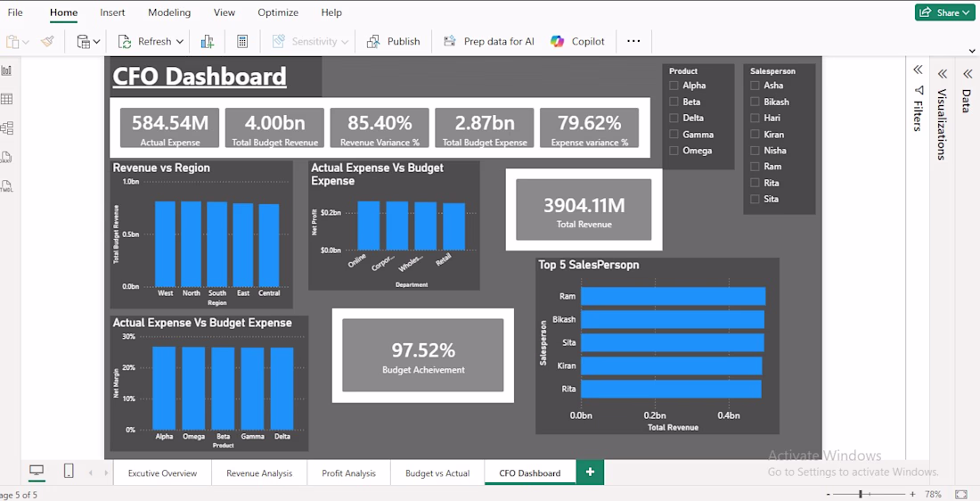The height and width of the screenshot is (501, 980).
Task: Switch to Table view icon
Action: (6, 99)
